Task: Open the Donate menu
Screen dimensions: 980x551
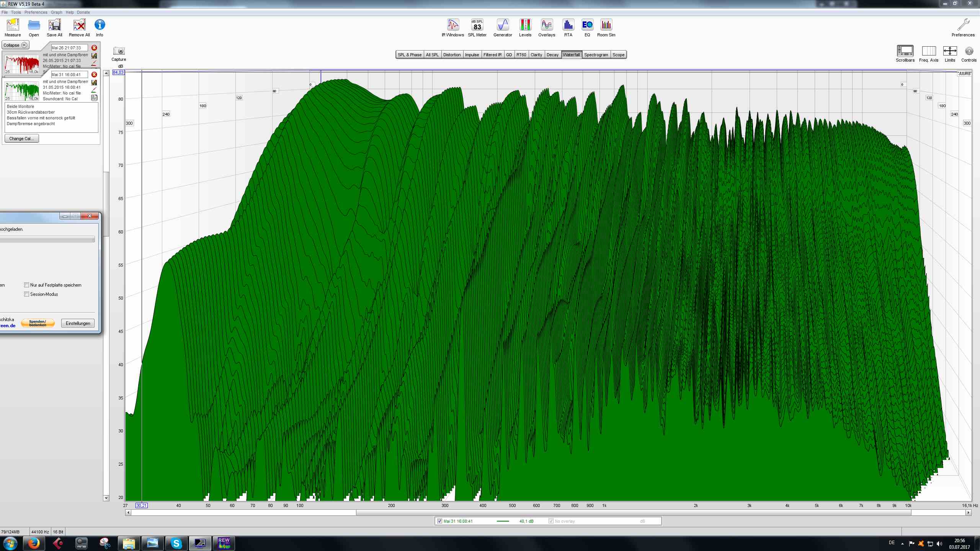Action: 83,12
